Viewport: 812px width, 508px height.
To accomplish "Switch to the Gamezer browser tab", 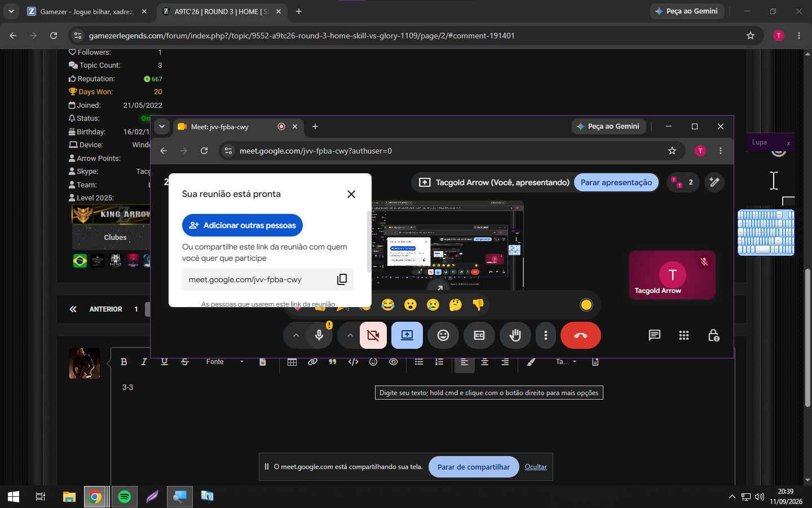I will [x=87, y=11].
